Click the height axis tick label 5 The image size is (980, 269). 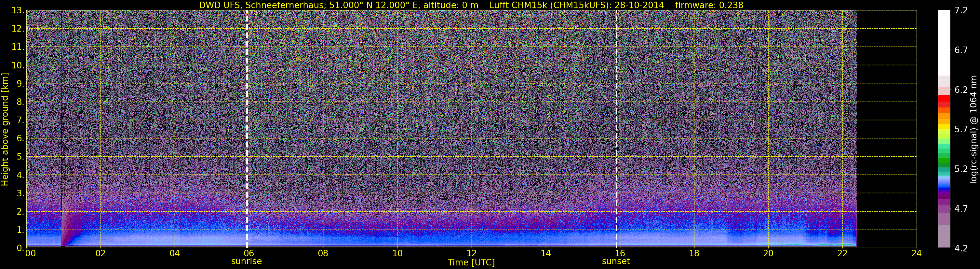tap(20, 157)
